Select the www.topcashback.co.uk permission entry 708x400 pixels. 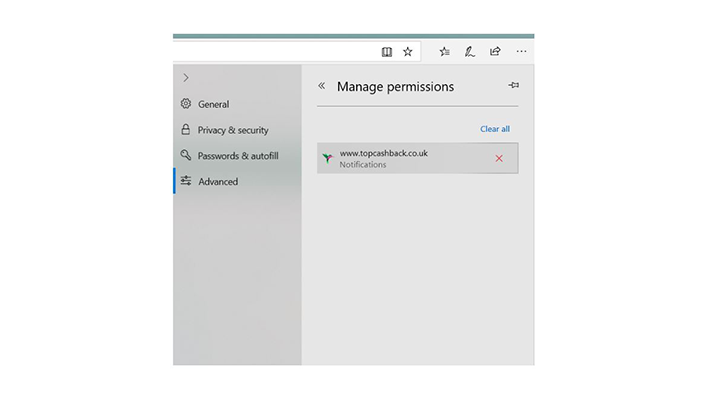[x=418, y=158]
